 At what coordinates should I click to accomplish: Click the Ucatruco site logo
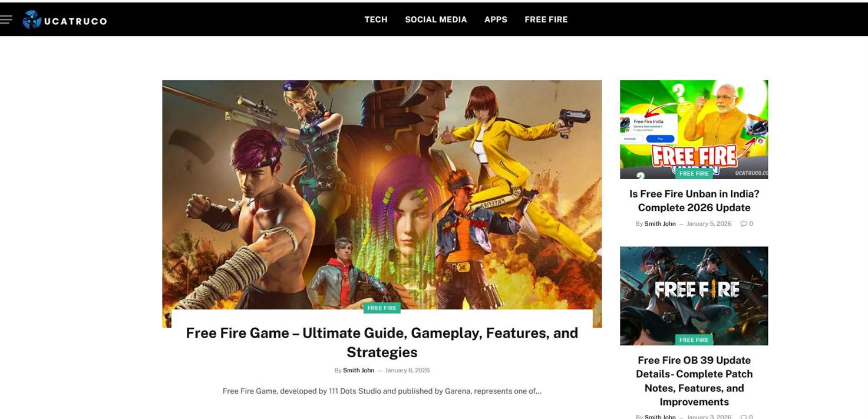[x=65, y=20]
